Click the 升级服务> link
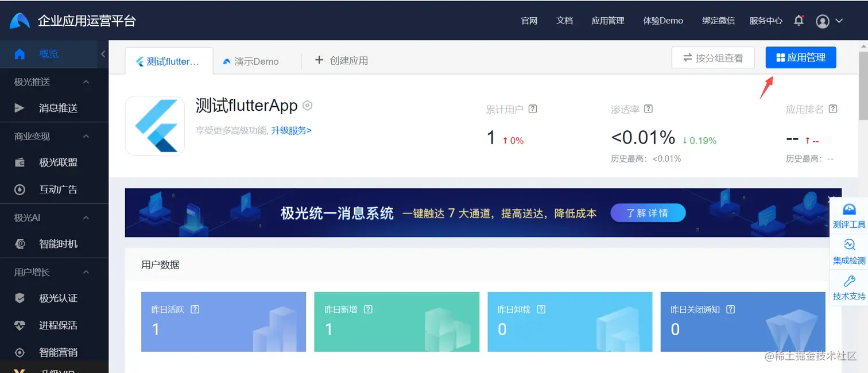Screen dimensions: 868x373 click(x=292, y=130)
